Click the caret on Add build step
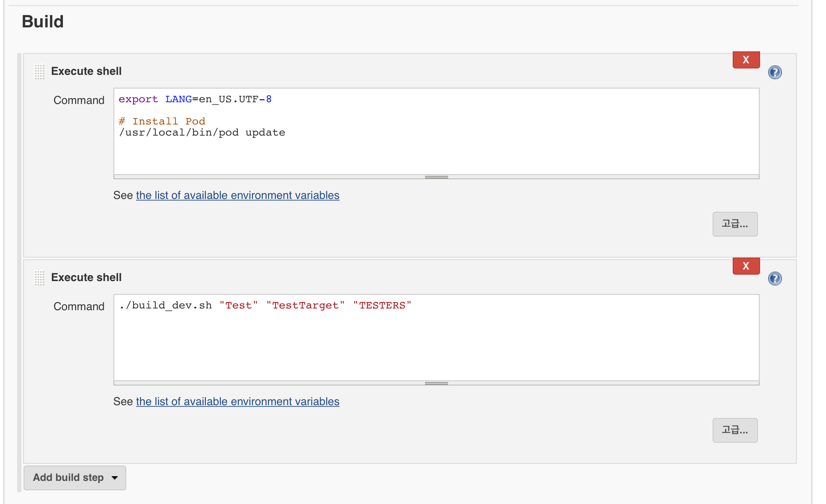This screenshot has height=504, width=826. point(115,478)
